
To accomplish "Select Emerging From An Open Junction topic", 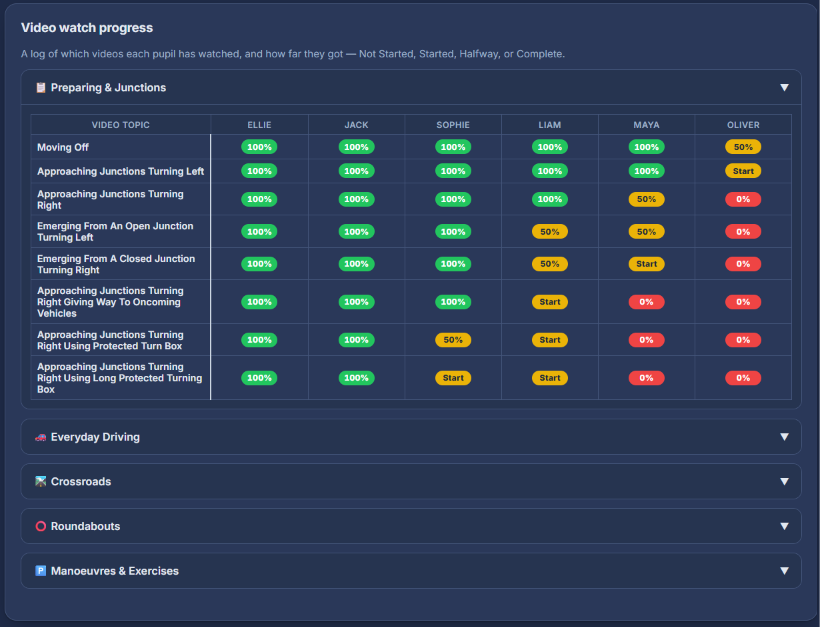I will (x=115, y=232).
